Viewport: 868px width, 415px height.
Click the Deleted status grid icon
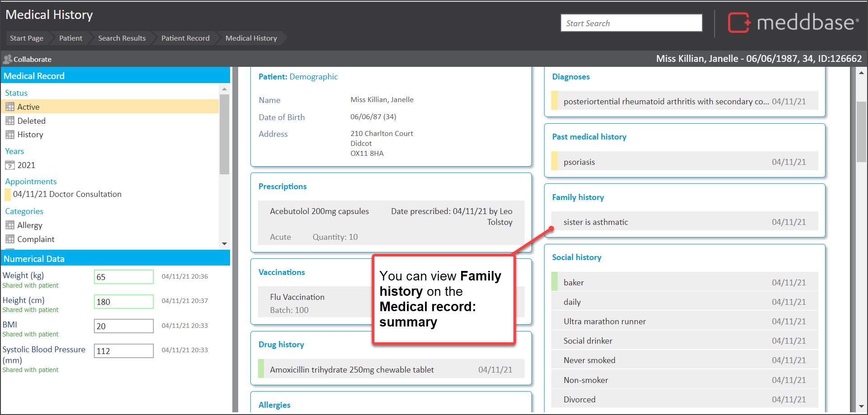coord(10,121)
